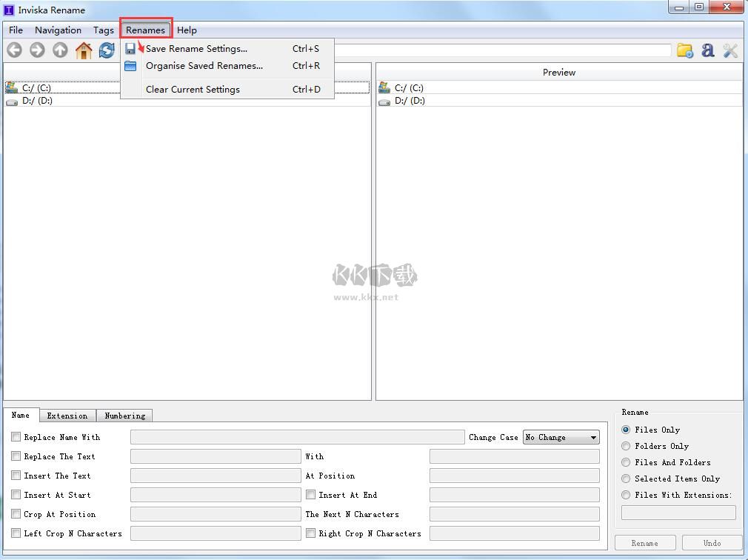Click the Crop At Position input field

tap(216, 514)
